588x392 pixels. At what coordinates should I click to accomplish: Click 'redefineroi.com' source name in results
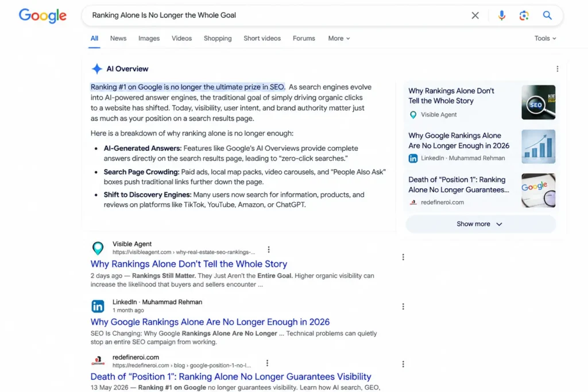136,358
